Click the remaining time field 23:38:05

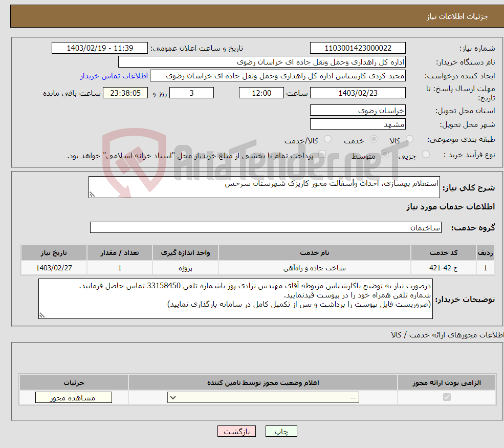point(125,93)
